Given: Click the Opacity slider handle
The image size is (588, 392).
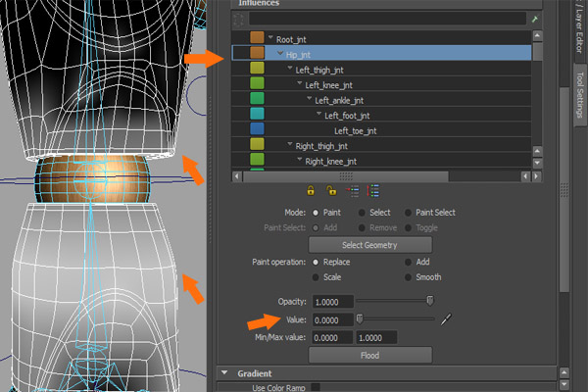Looking at the screenshot, I should click(x=428, y=301).
